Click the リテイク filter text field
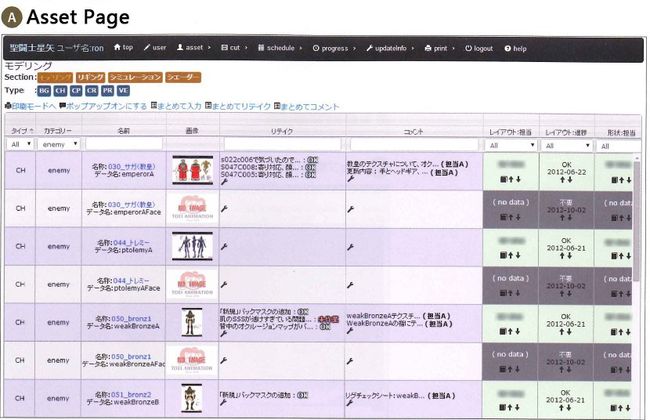This screenshot has width=650, height=420. pyautogui.click(x=282, y=144)
